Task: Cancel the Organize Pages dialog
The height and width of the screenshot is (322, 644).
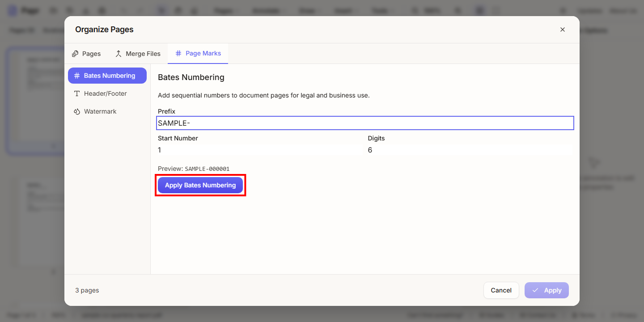Action: (501, 290)
